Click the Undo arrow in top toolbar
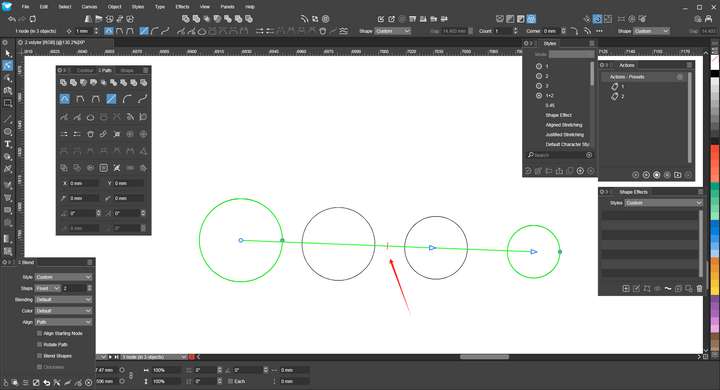Screen dimensions: 720x390 tap(12, 19)
